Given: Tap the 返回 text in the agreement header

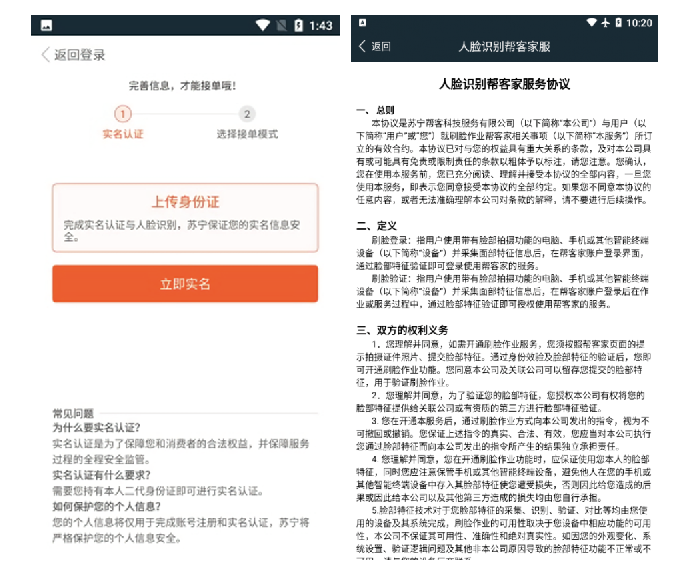Looking at the screenshot, I should tap(381, 46).
